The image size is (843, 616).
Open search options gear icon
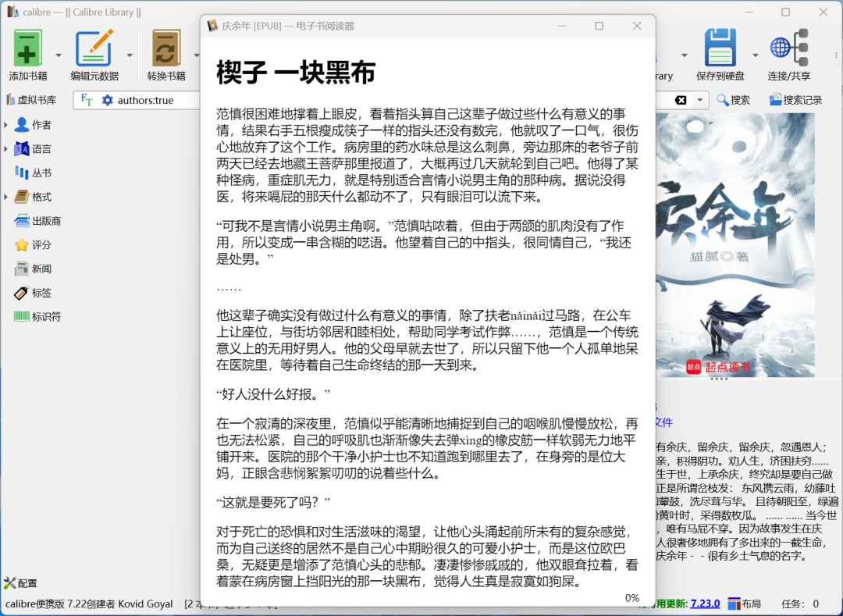pos(108,101)
